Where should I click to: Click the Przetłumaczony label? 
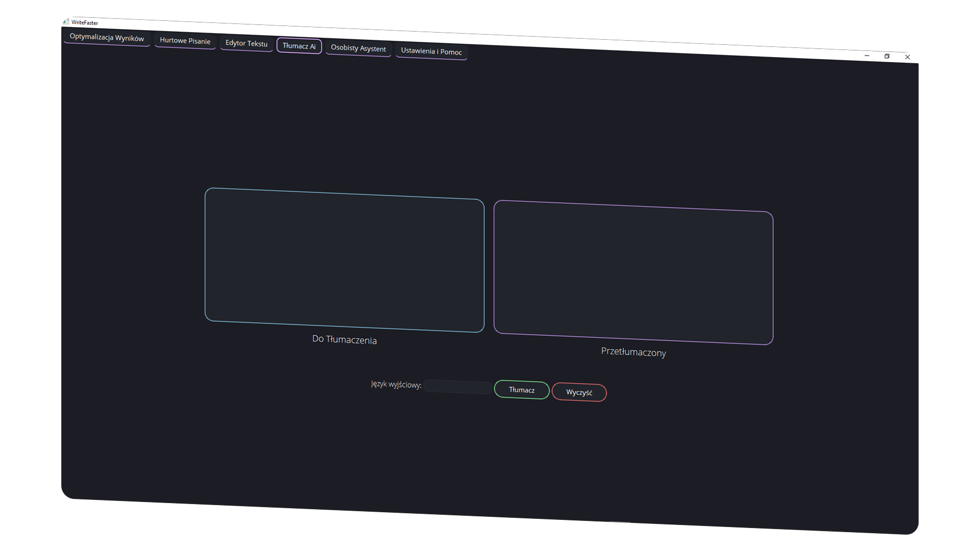tap(633, 352)
